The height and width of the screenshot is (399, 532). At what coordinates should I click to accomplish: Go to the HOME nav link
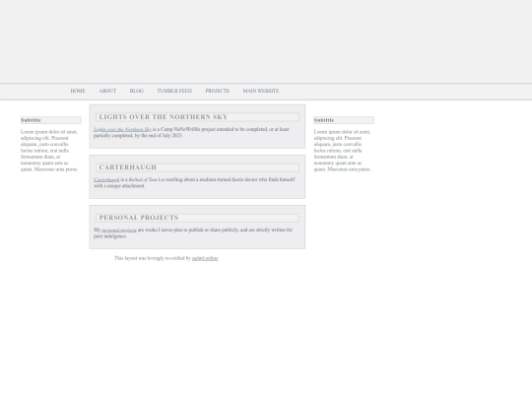(78, 91)
